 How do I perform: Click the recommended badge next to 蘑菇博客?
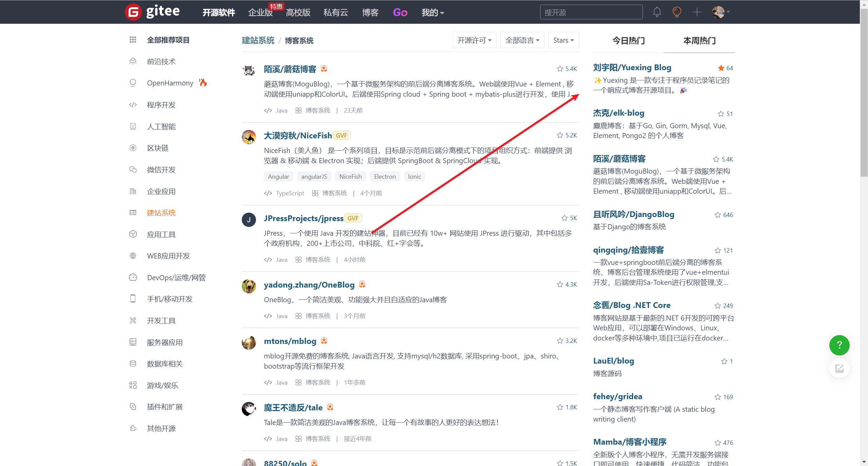click(324, 69)
